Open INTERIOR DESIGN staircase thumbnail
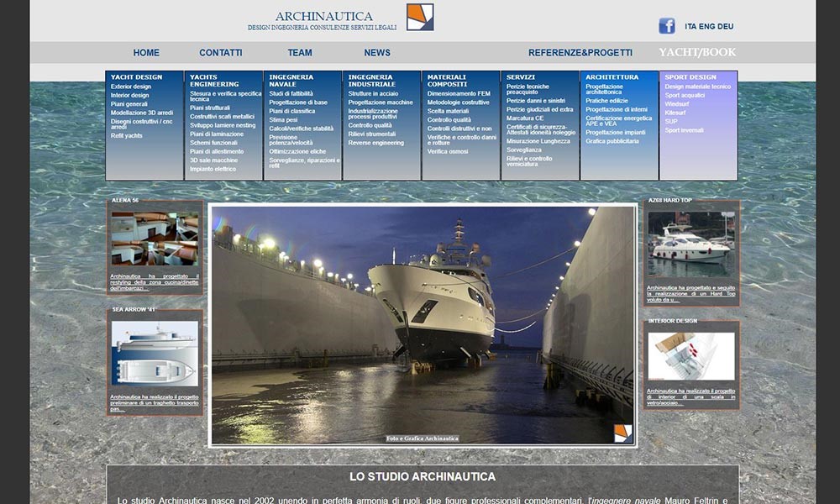 click(x=691, y=356)
